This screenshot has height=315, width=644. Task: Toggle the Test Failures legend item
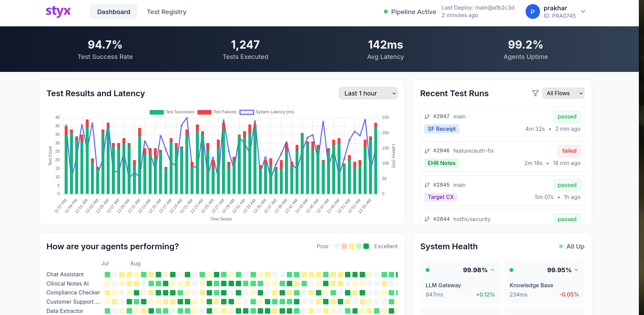point(217,112)
